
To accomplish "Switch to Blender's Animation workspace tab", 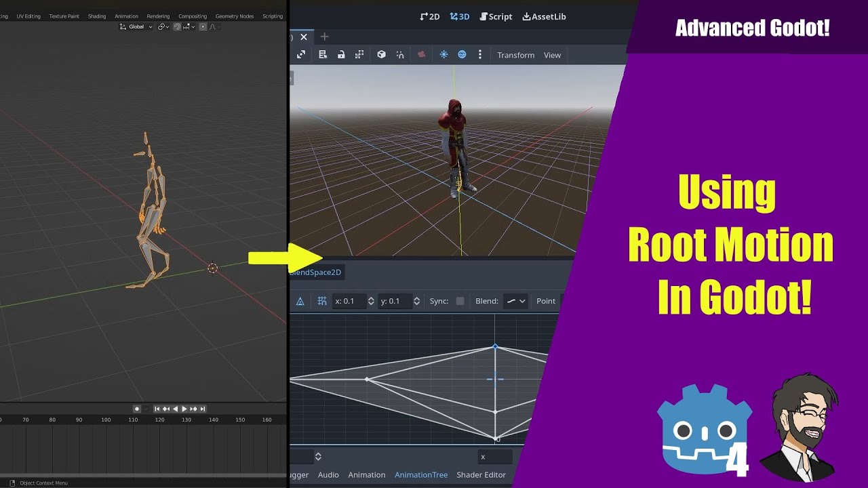I will (x=126, y=16).
